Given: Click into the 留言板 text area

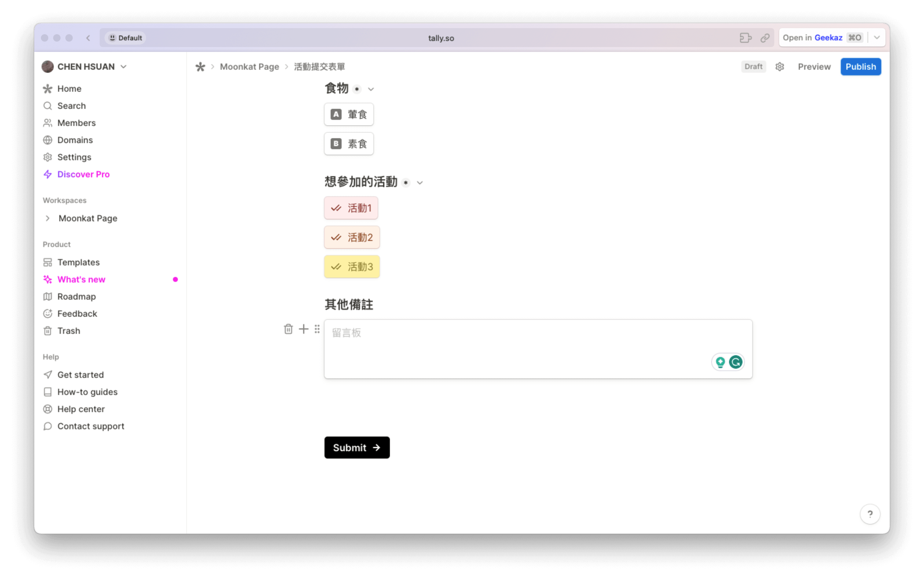Looking at the screenshot, I should 538,349.
